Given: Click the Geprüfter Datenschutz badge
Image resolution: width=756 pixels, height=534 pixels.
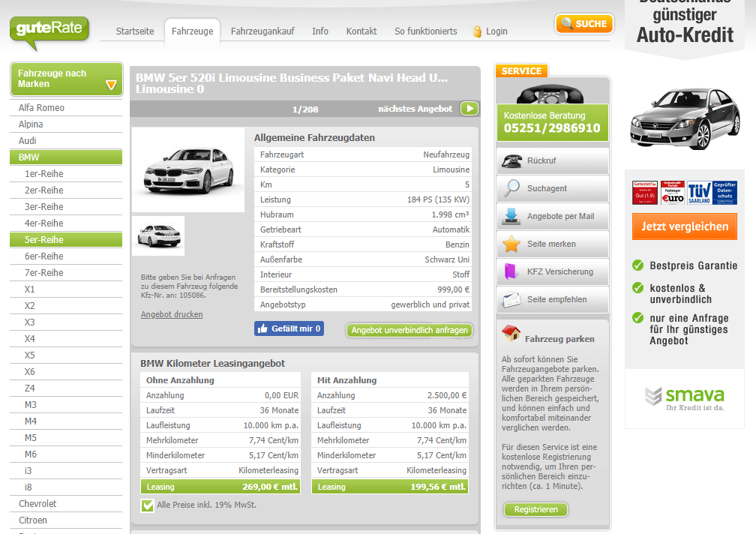Looking at the screenshot, I should 724,192.
